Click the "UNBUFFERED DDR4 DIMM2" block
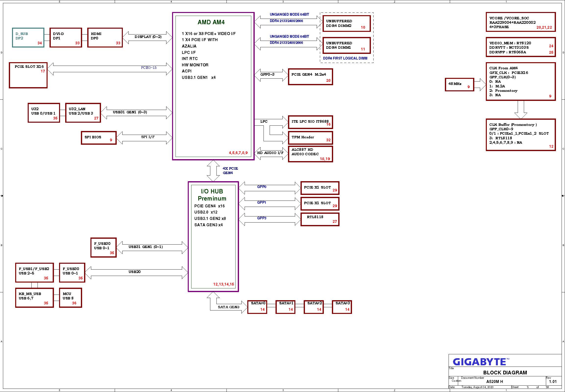Screen dimensions: 565x392 pyautogui.click(x=346, y=24)
